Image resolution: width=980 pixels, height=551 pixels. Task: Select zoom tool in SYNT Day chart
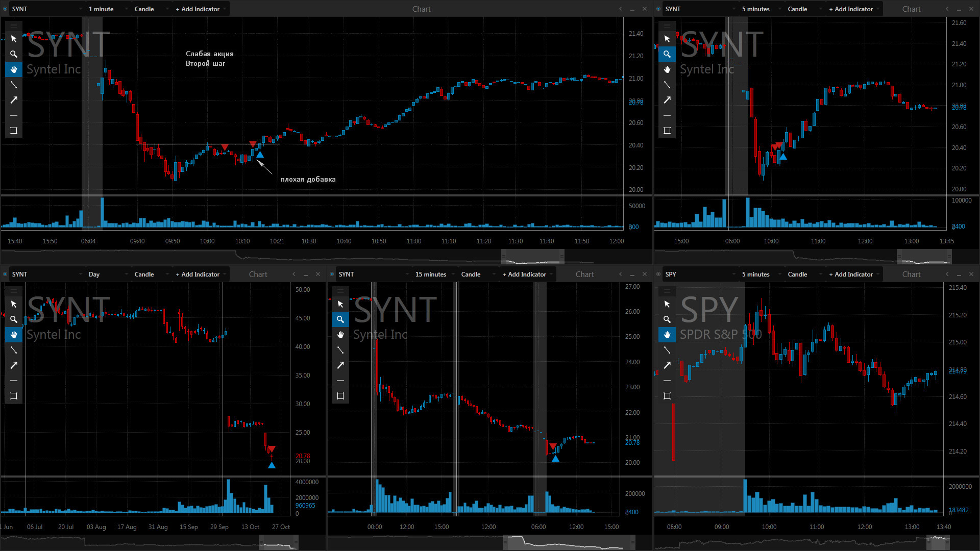coord(14,319)
